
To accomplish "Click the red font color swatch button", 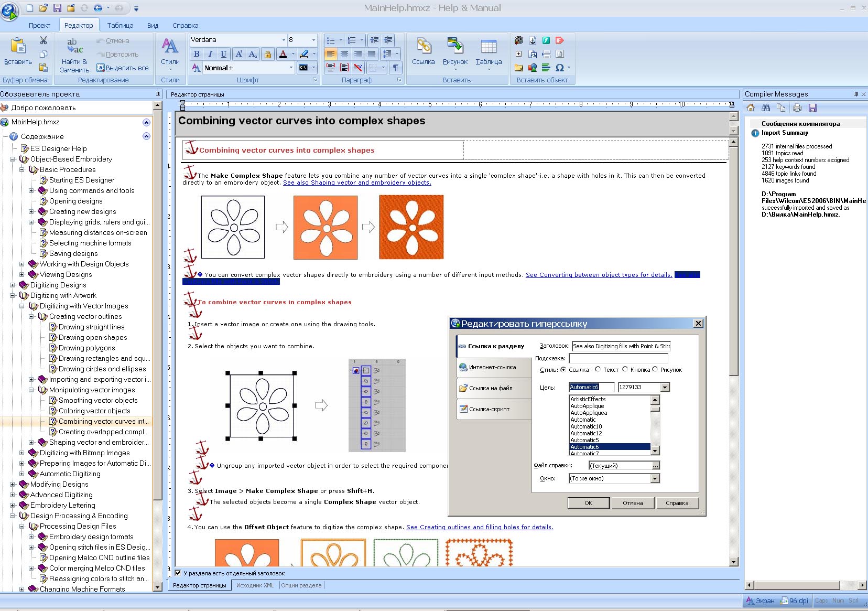I will tap(283, 54).
